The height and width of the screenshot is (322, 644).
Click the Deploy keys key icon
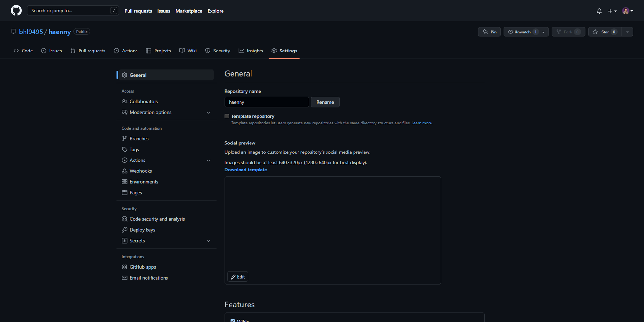click(x=125, y=230)
